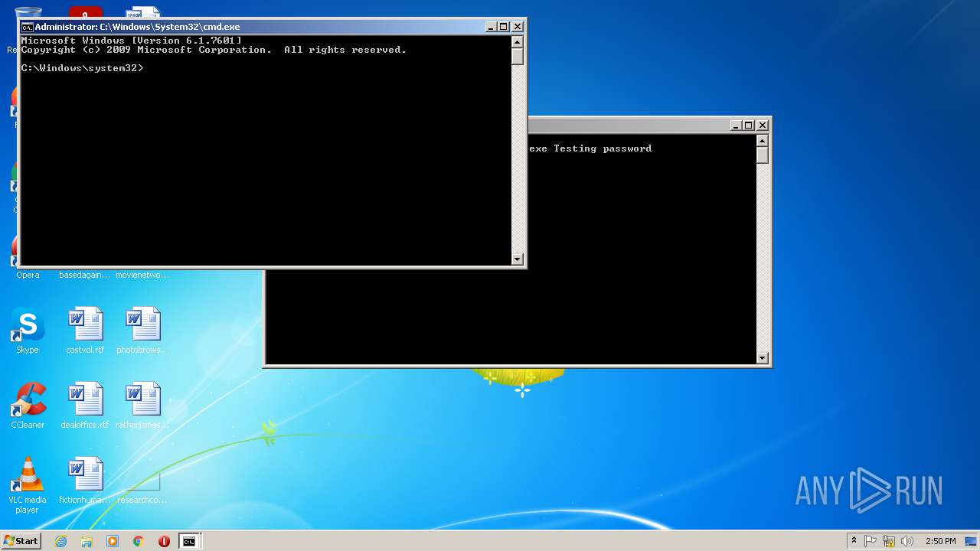Click the scroll down arrow in Administrator cmd window

click(x=518, y=259)
